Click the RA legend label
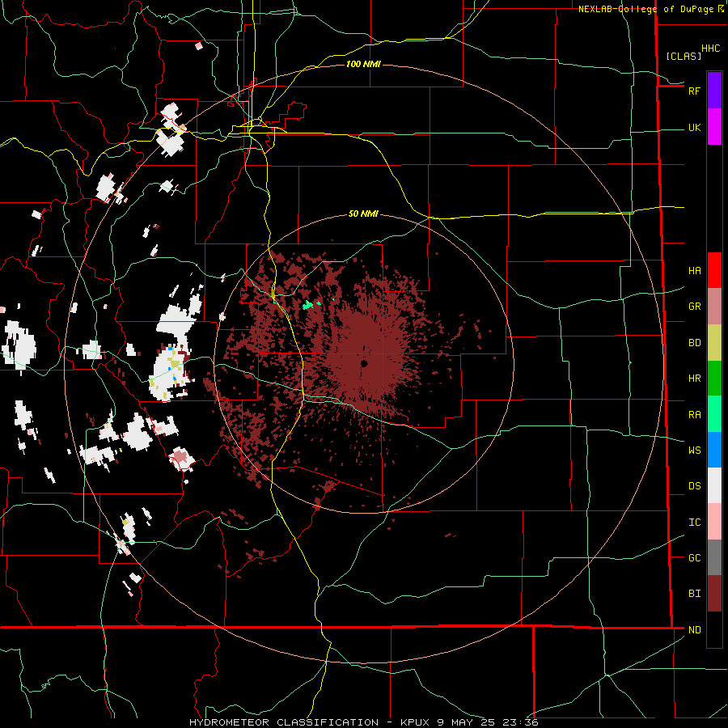728x728 pixels. pos(694,415)
